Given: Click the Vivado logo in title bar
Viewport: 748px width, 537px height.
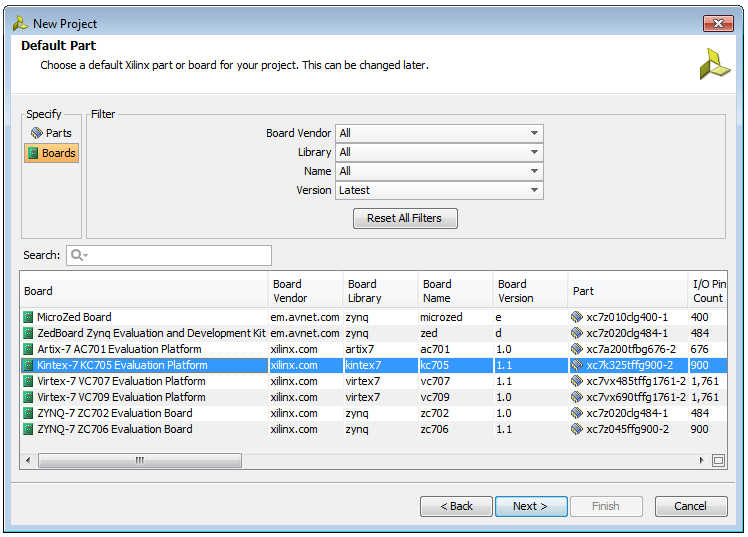Looking at the screenshot, I should 20,23.
